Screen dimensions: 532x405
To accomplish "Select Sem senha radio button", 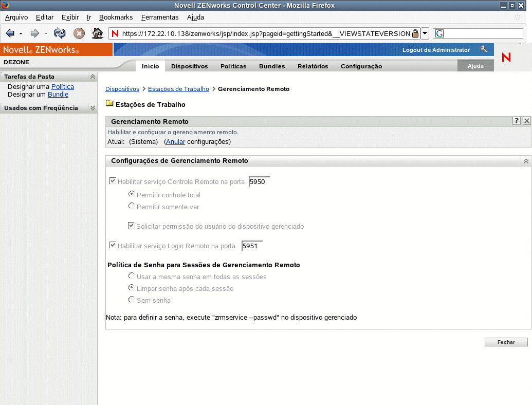I will click(x=132, y=300).
